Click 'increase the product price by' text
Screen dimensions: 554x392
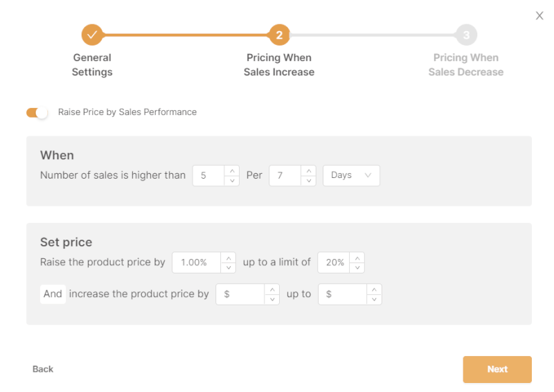139,294
